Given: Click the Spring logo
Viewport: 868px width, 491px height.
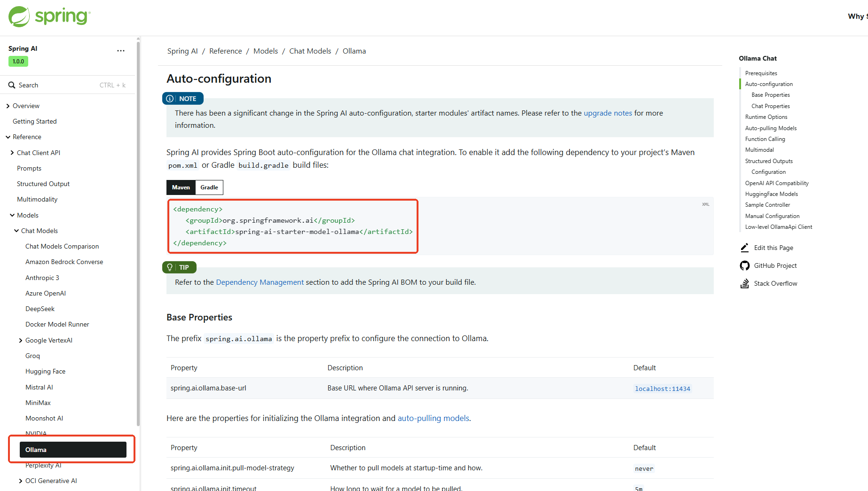Looking at the screenshot, I should (x=49, y=16).
